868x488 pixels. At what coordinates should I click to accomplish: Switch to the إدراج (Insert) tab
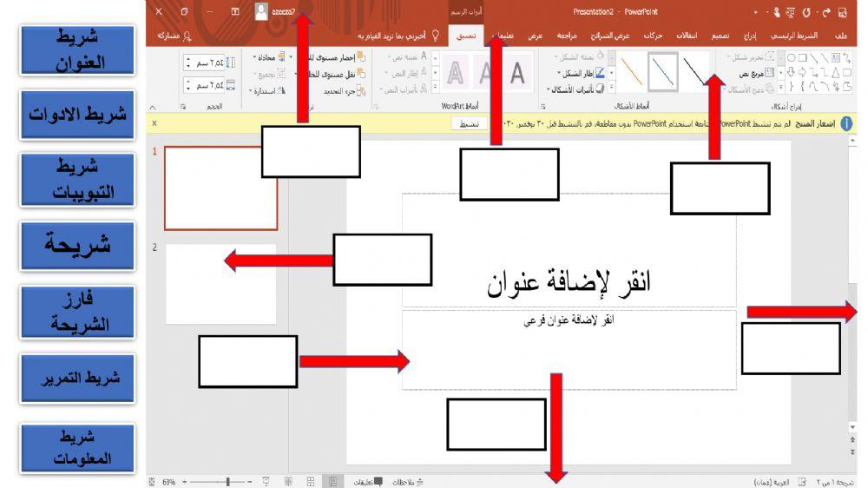pos(750,36)
